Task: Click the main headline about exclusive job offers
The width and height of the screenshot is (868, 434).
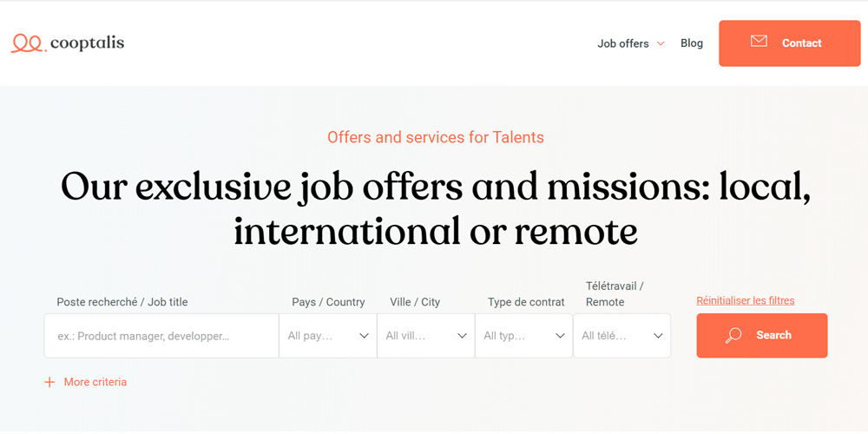Action: pyautogui.click(x=436, y=209)
